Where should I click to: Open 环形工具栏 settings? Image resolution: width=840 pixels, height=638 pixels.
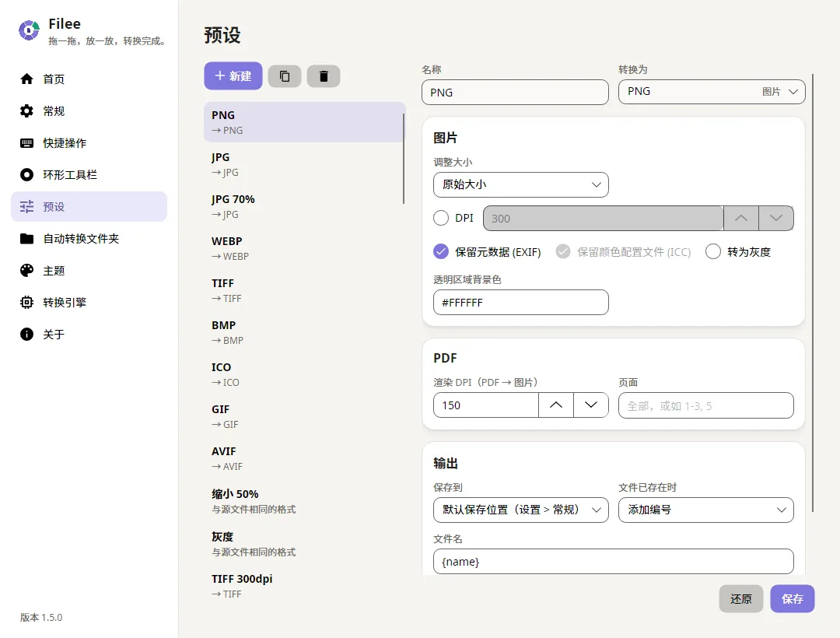tap(89, 174)
